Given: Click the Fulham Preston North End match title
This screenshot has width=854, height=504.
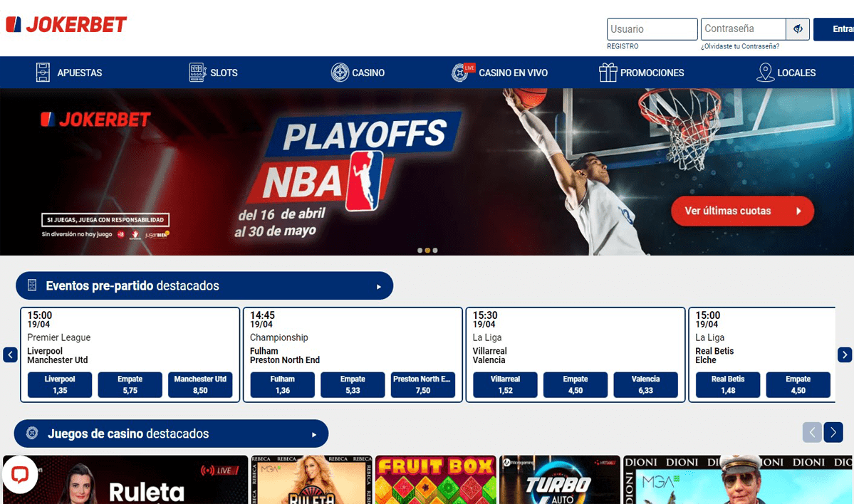Looking at the screenshot, I should coord(285,355).
